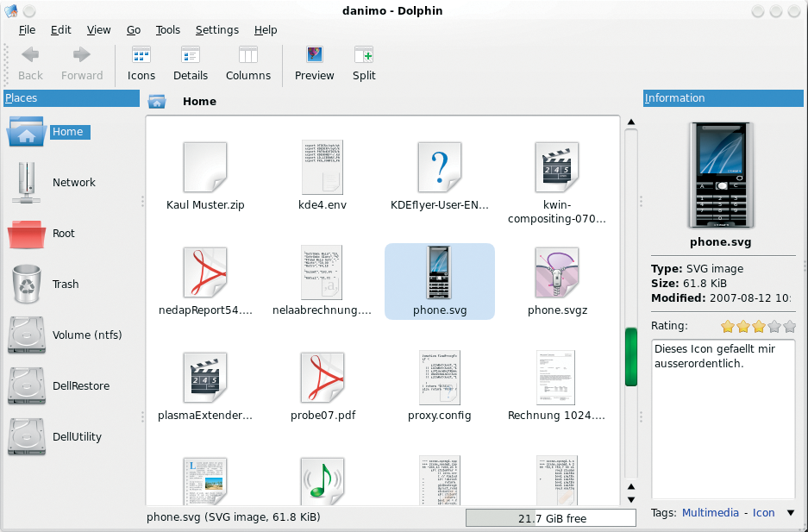Open the File menu
Viewport: 808px width, 532px height.
(27, 30)
